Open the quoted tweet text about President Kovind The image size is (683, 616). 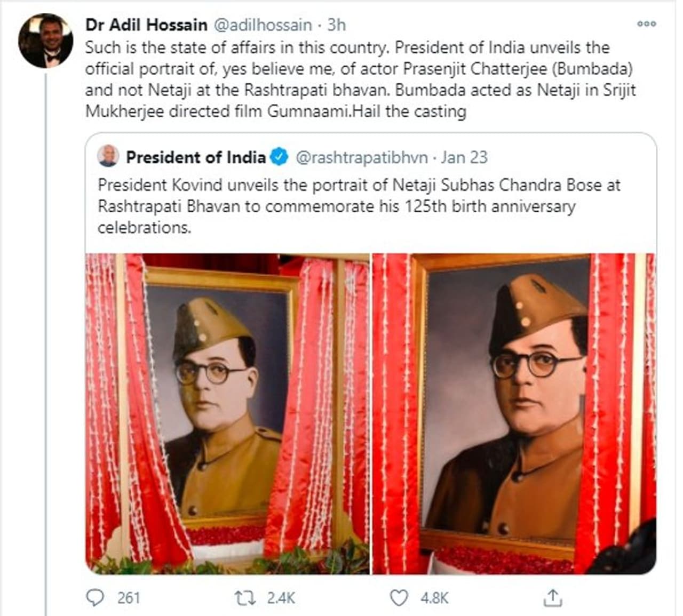pyautogui.click(x=359, y=206)
